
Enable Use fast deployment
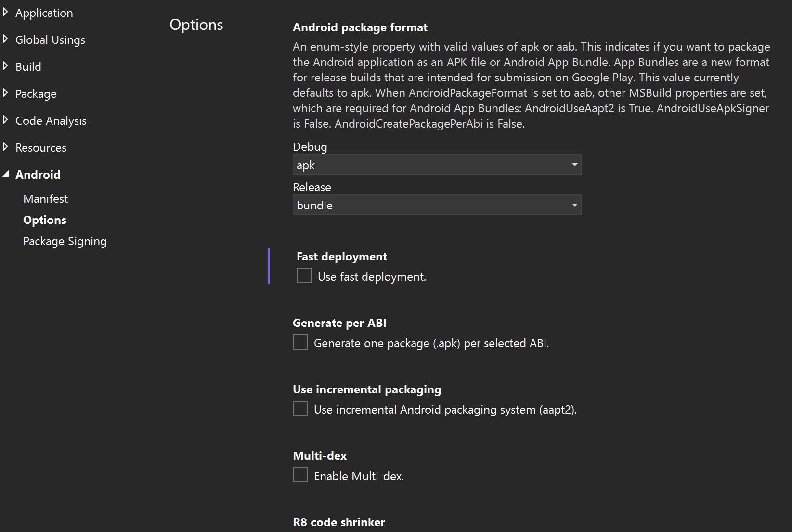[x=304, y=275]
